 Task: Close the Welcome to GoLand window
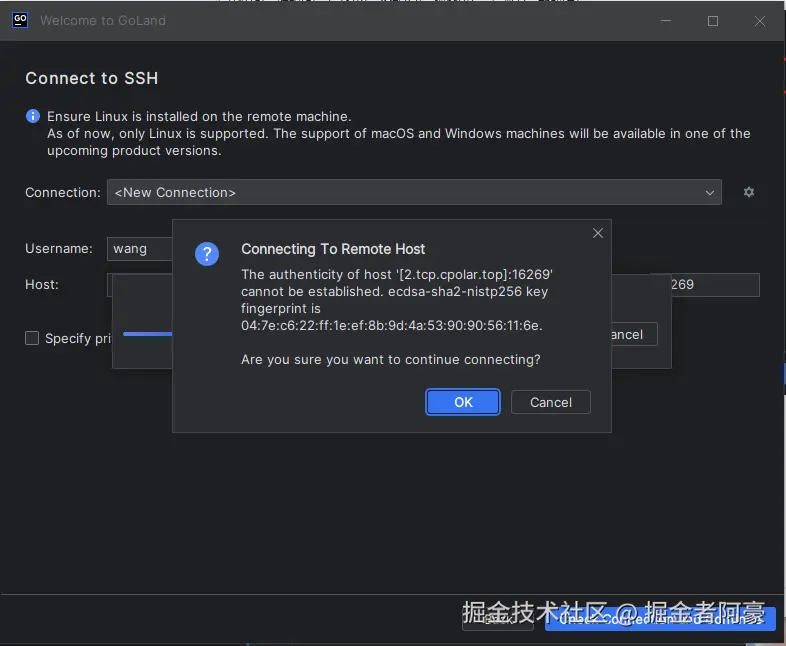pos(759,21)
